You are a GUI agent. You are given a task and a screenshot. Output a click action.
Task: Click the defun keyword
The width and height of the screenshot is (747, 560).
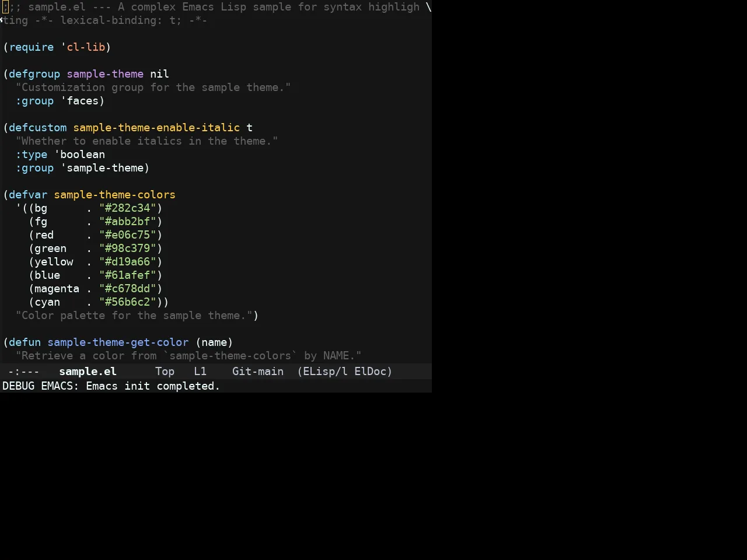click(25, 342)
